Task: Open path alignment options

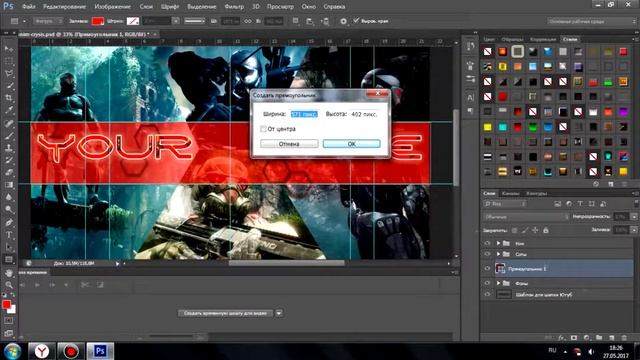Action: (x=310, y=21)
